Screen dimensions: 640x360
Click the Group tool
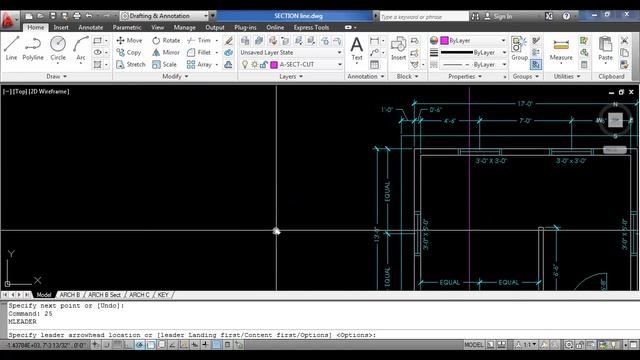pyautogui.click(x=519, y=48)
